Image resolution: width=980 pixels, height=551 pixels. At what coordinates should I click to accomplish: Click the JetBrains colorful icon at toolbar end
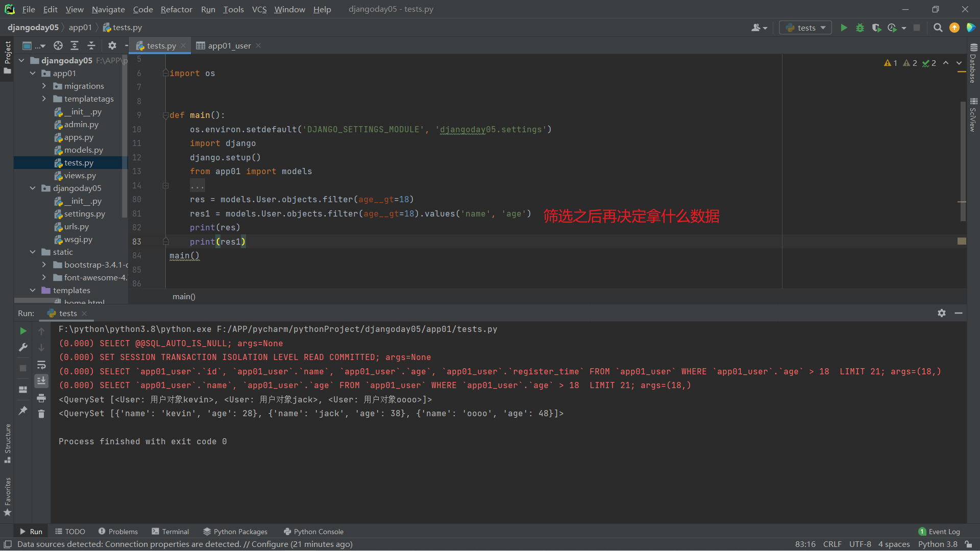(971, 28)
